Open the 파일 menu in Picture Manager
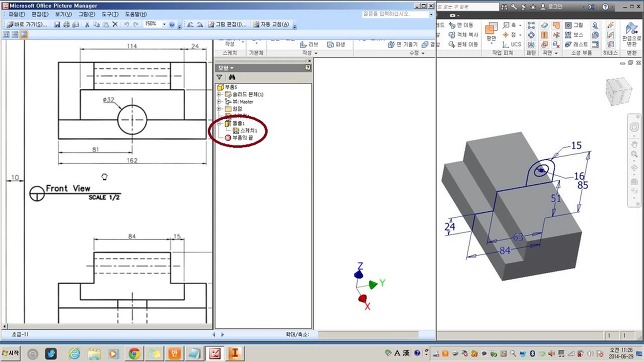This screenshot has width=644, height=362. pyautogui.click(x=17, y=14)
